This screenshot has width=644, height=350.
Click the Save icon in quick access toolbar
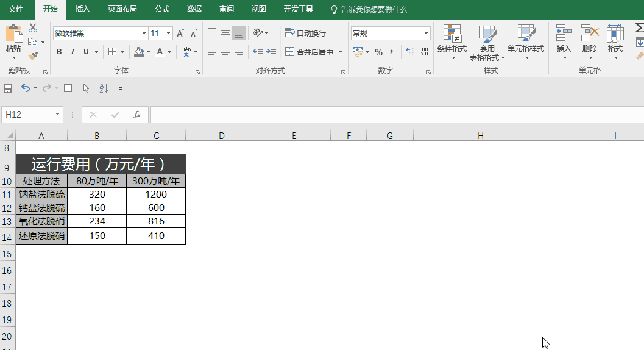click(x=8, y=88)
